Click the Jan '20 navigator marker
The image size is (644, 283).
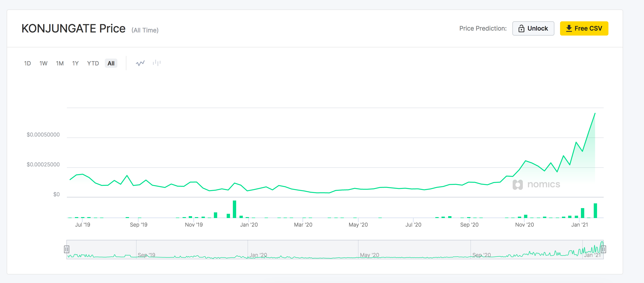(258, 255)
